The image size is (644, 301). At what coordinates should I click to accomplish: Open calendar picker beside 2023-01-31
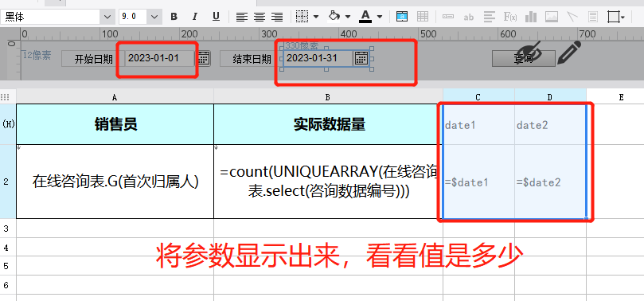(x=361, y=58)
